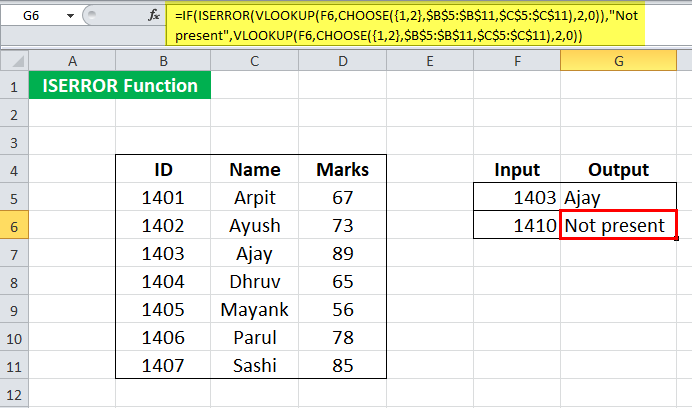This screenshot has width=692, height=408.
Task: Select cell with ID 1401
Action: (163, 197)
